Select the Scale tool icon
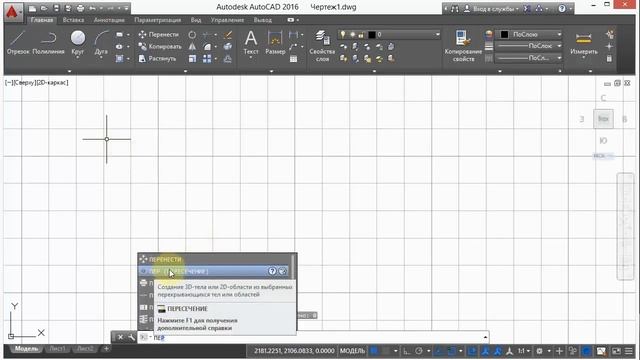 (x=192, y=59)
